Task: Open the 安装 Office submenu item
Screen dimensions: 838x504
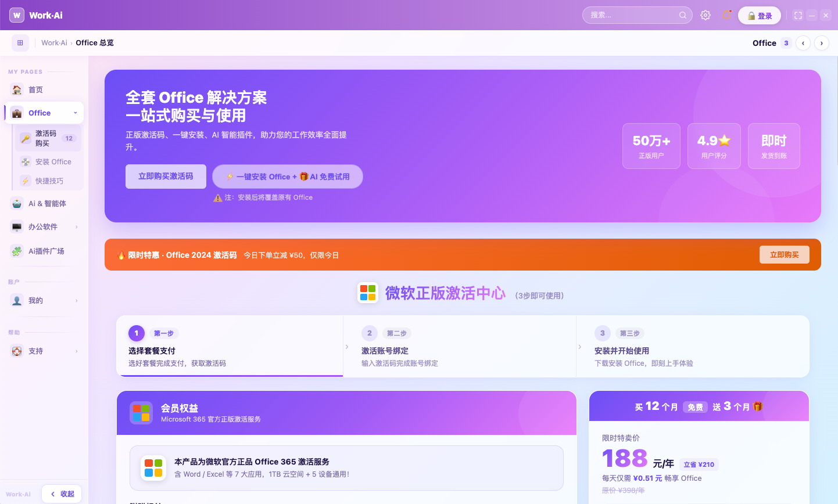Action: pyautogui.click(x=49, y=162)
